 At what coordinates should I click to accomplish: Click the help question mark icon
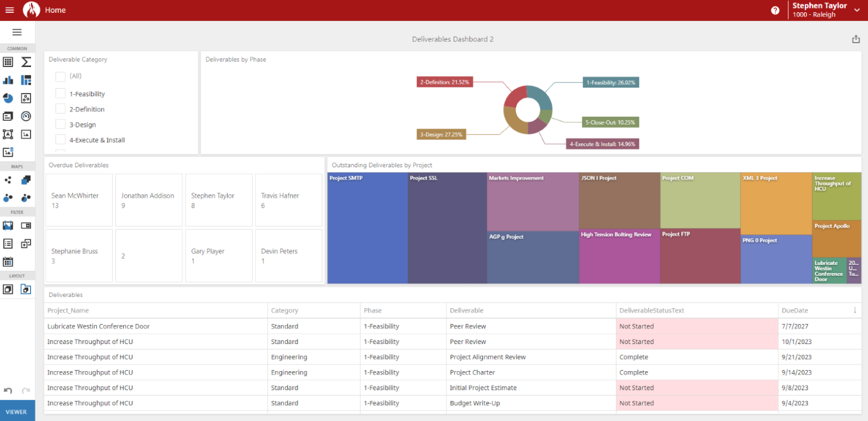(775, 10)
